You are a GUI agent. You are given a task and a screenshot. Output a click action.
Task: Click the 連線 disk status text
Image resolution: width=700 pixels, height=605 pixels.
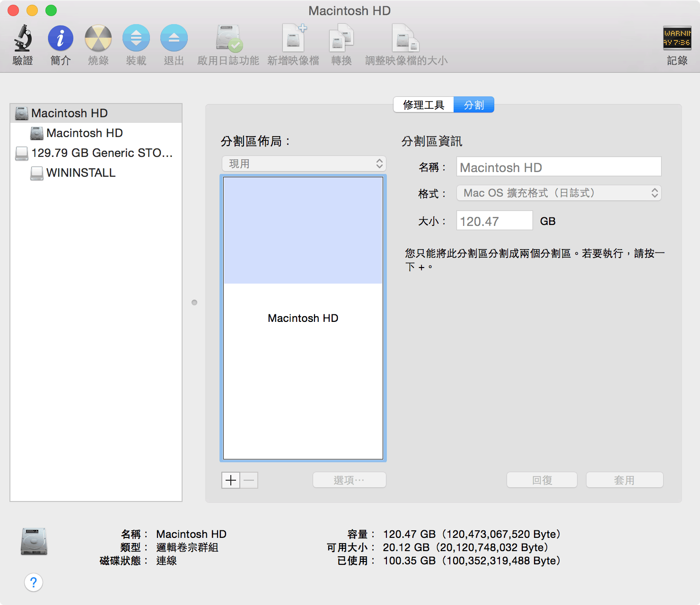[x=166, y=561]
